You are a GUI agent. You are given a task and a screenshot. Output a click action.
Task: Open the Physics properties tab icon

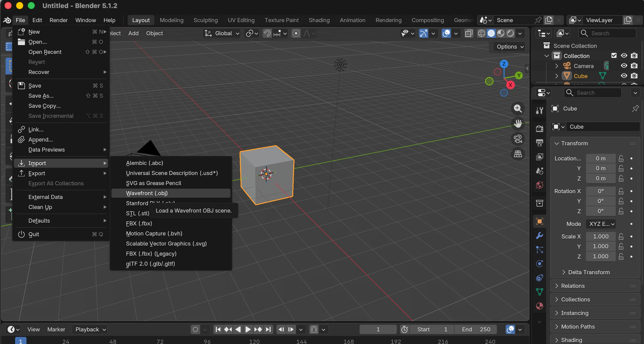pyautogui.click(x=539, y=264)
